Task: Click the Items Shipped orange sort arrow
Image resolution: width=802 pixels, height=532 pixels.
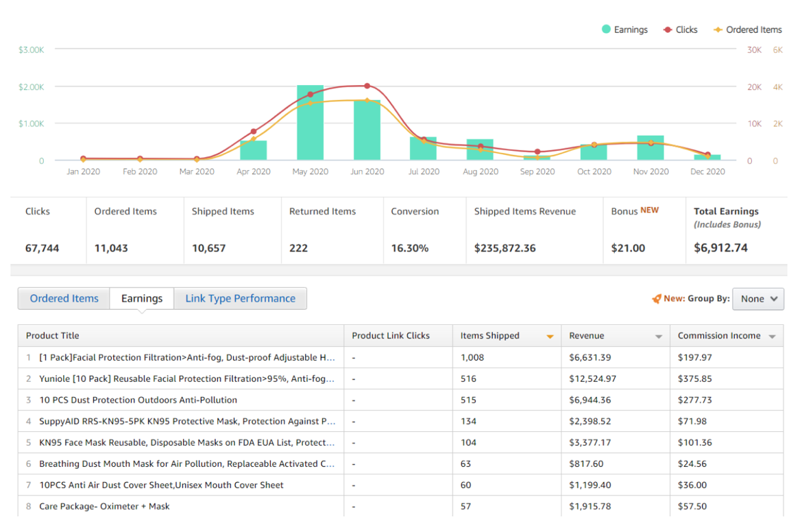Action: point(550,337)
